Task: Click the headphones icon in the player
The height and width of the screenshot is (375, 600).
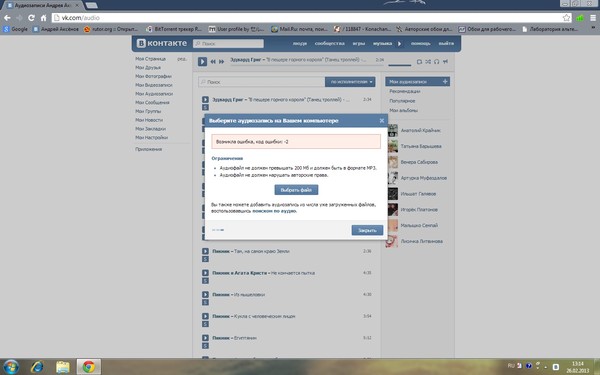Action: click(436, 61)
